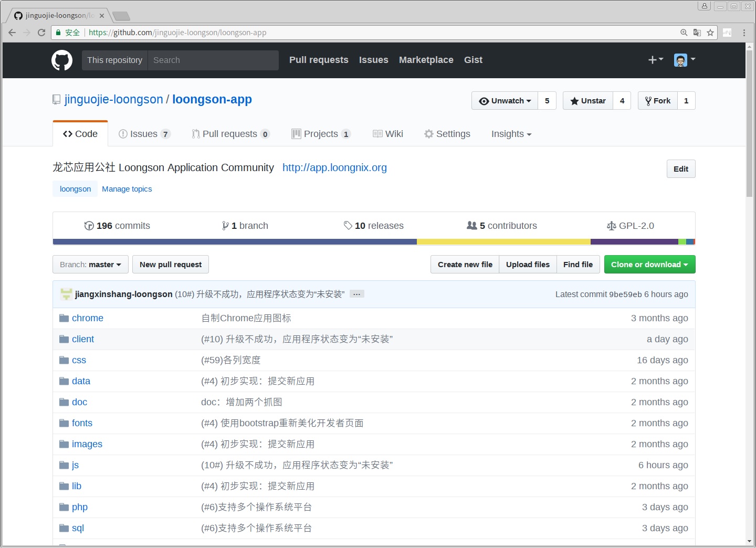Click the css folder icon
This screenshot has height=548, width=756.
click(64, 360)
